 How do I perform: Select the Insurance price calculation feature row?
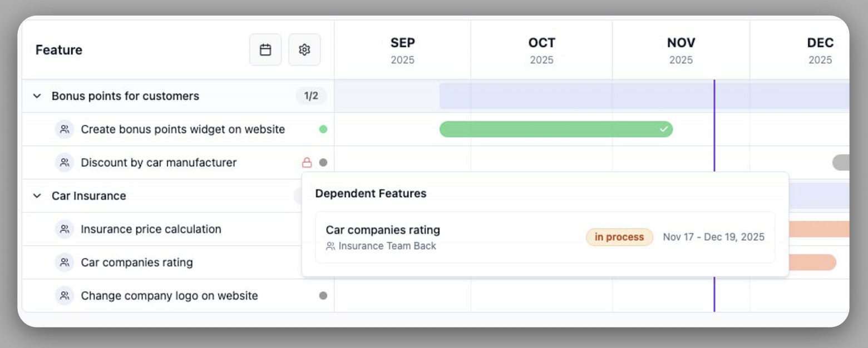[151, 229]
